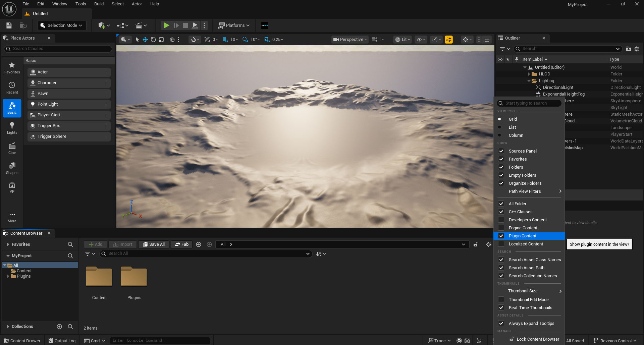Select the Shapes category in Place Actors
The height and width of the screenshot is (345, 644).
tap(12, 168)
